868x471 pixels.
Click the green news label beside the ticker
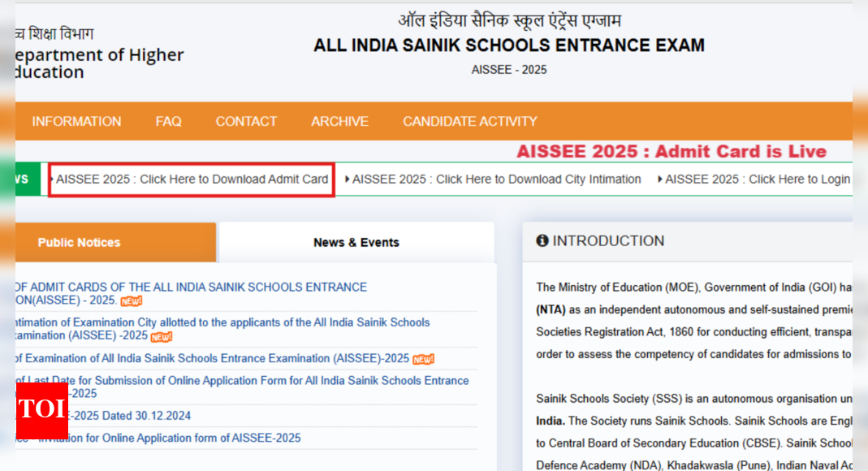[28, 179]
